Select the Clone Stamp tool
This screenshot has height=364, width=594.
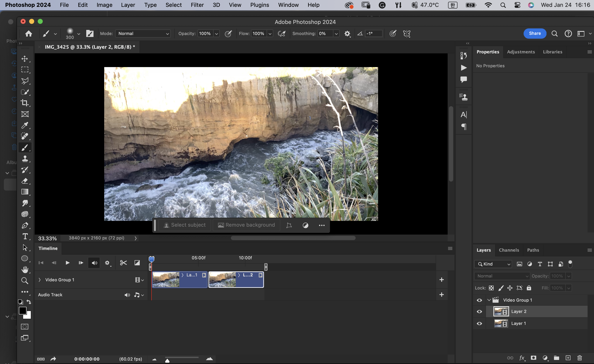coord(25,159)
